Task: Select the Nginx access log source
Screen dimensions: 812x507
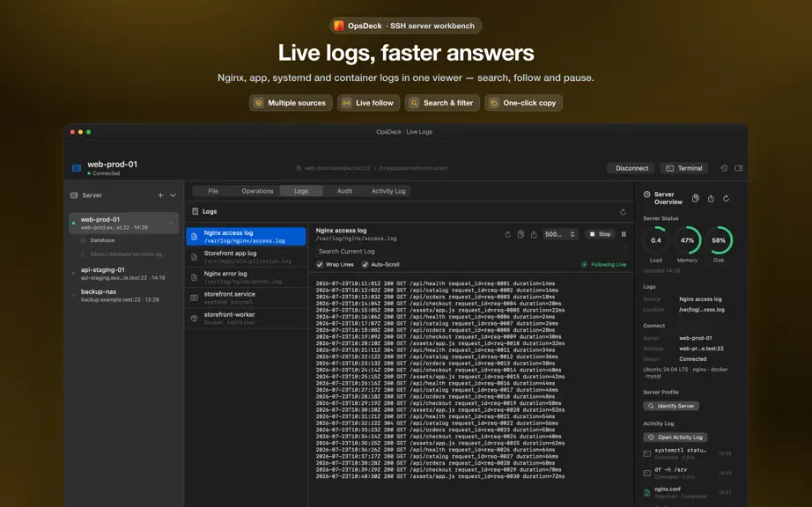Action: tap(246, 237)
